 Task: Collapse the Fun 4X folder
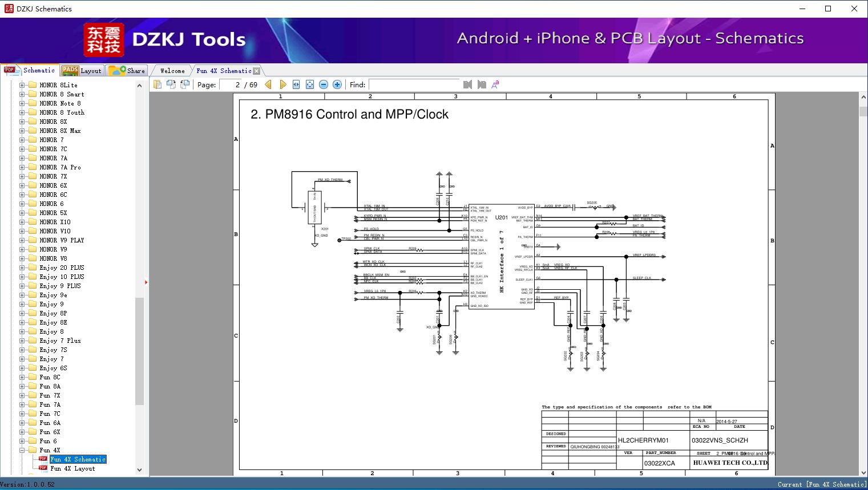click(22, 450)
